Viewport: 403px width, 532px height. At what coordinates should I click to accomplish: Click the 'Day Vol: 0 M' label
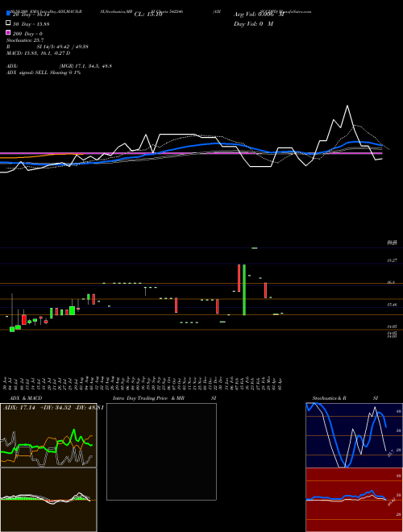coord(253,23)
